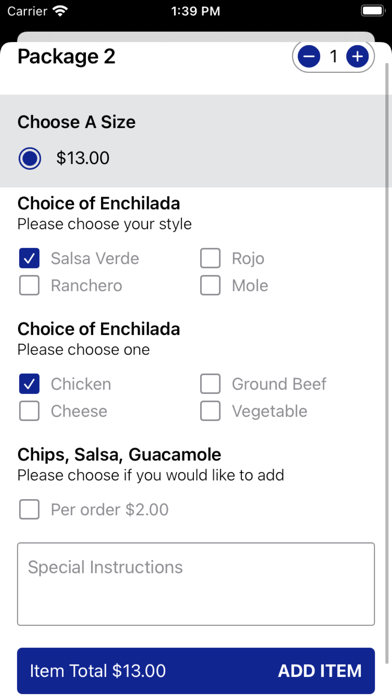
Task: Tap the ADD ITEM button
Action: coord(320,671)
